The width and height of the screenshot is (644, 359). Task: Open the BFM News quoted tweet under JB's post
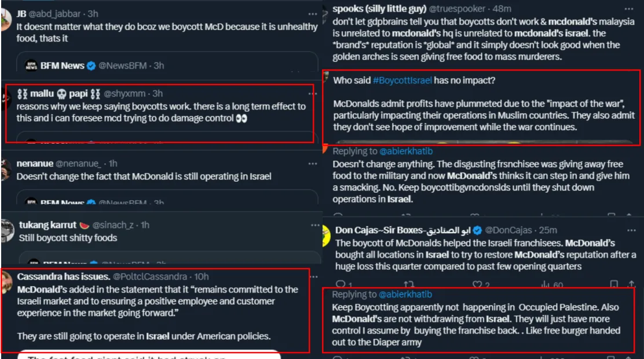click(x=167, y=65)
